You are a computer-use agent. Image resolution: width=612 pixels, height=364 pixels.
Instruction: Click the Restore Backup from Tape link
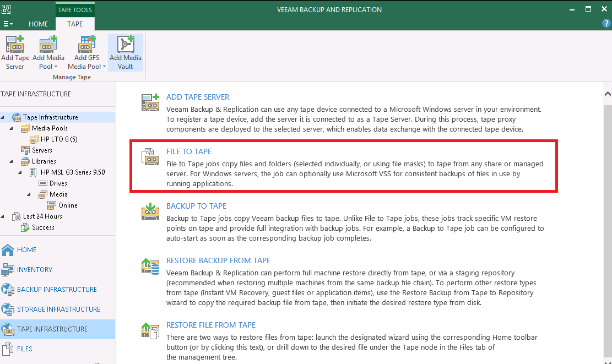pos(218,260)
